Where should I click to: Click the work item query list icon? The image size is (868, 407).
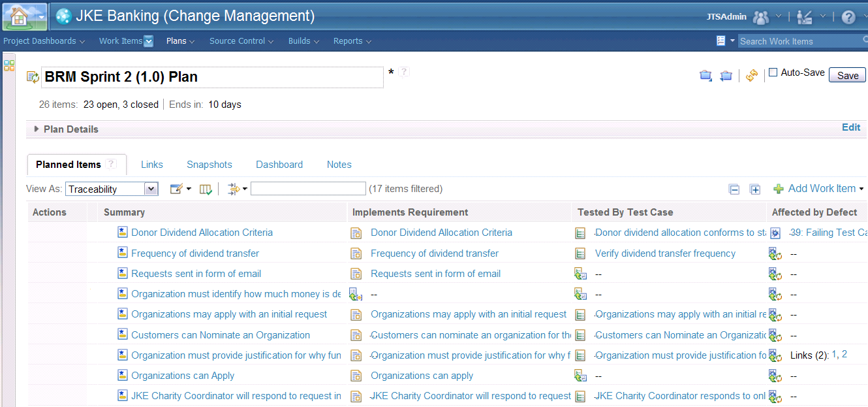[721, 41]
